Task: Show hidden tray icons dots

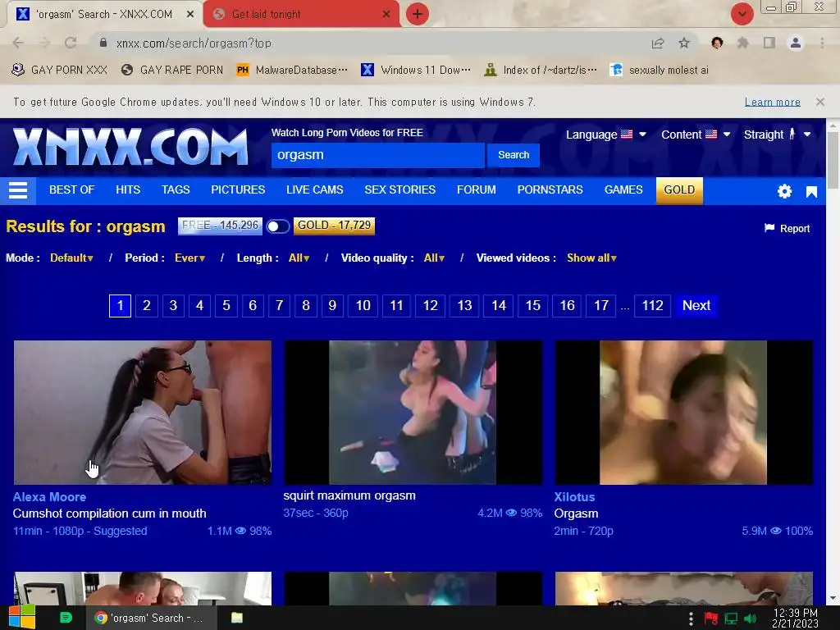Action: [x=691, y=619]
